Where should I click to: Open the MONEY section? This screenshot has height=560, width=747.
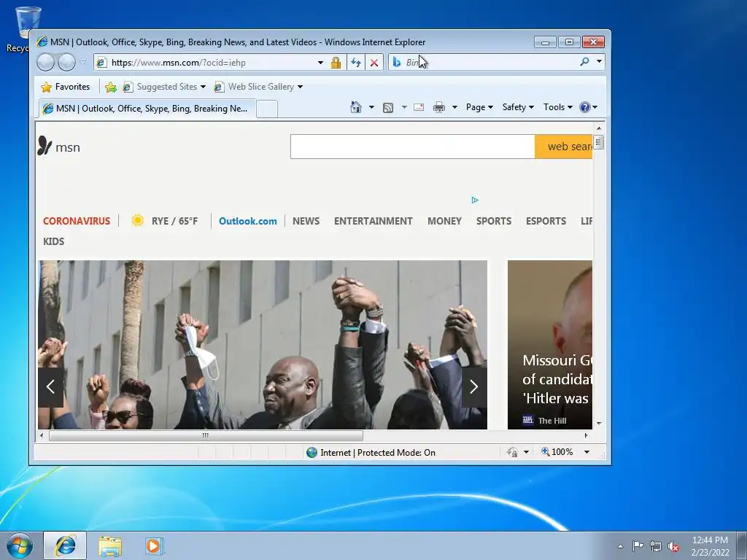coord(444,221)
